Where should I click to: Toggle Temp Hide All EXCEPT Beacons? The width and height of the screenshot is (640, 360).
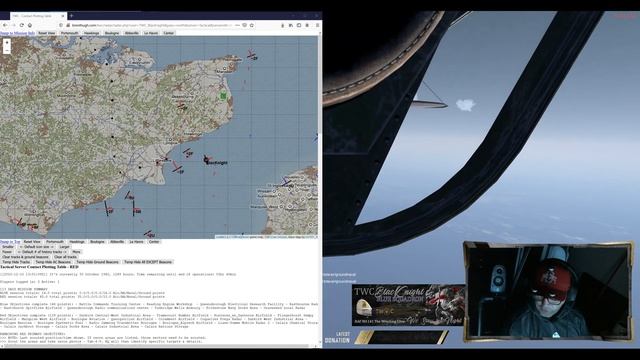(148, 262)
